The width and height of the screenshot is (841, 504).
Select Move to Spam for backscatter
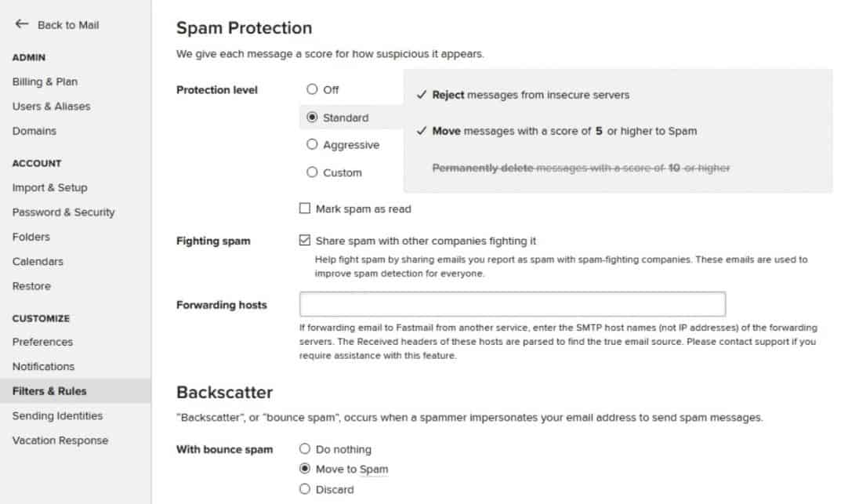[x=305, y=469]
